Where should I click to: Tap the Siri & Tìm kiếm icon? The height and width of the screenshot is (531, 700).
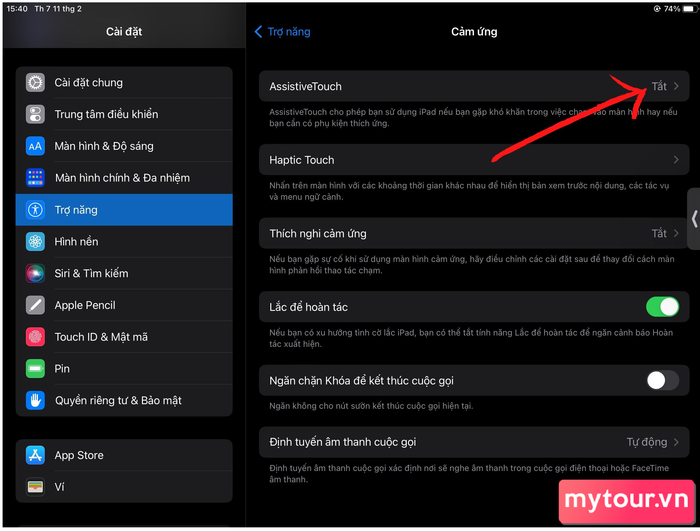(x=35, y=273)
